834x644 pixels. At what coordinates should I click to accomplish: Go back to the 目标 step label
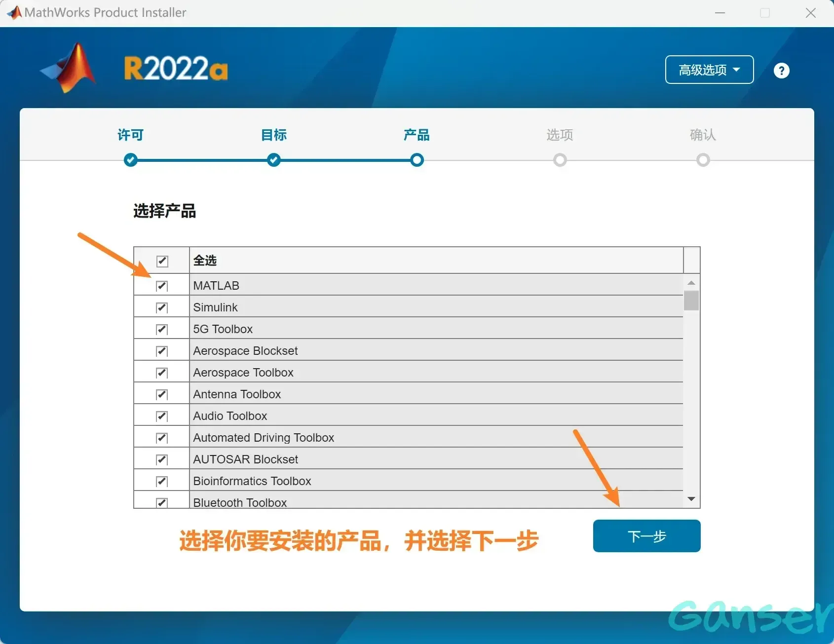coord(274,135)
